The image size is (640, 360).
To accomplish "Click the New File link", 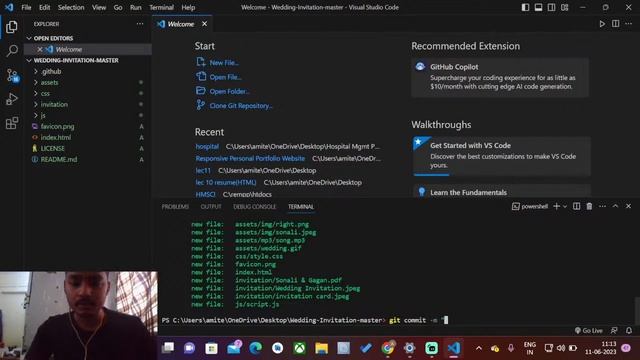I will (224, 63).
